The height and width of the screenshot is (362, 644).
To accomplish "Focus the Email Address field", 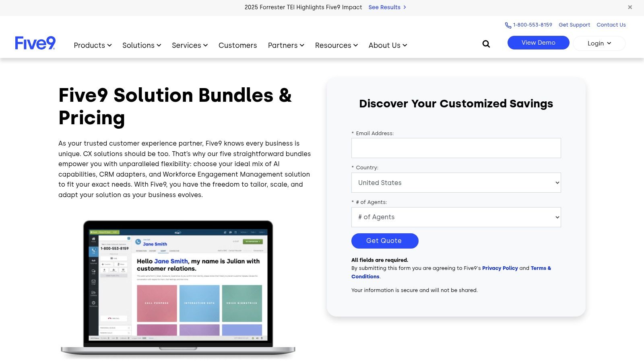I will point(456,148).
